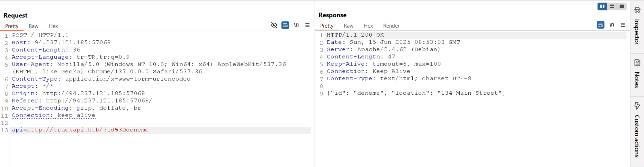This screenshot has height=167, width=644.
Task: Expand the Custom actions side panel
Action: click(637, 130)
